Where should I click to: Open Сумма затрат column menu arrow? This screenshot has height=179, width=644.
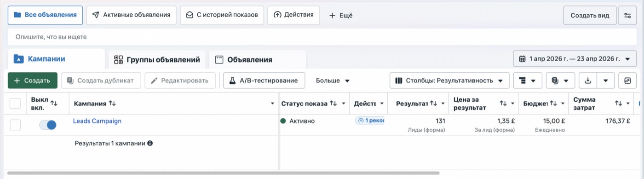click(628, 104)
